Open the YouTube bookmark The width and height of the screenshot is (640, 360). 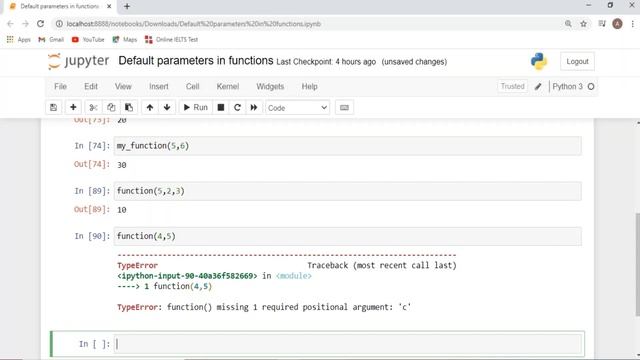(x=88, y=40)
